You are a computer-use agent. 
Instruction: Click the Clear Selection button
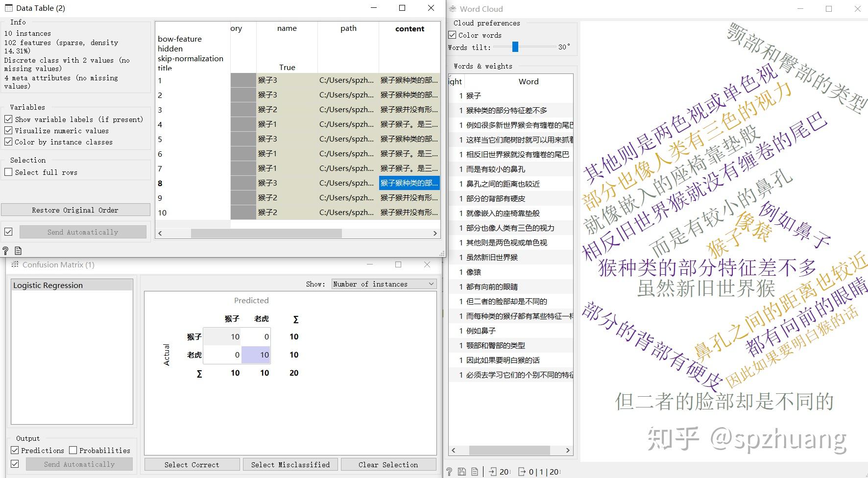[388, 464]
